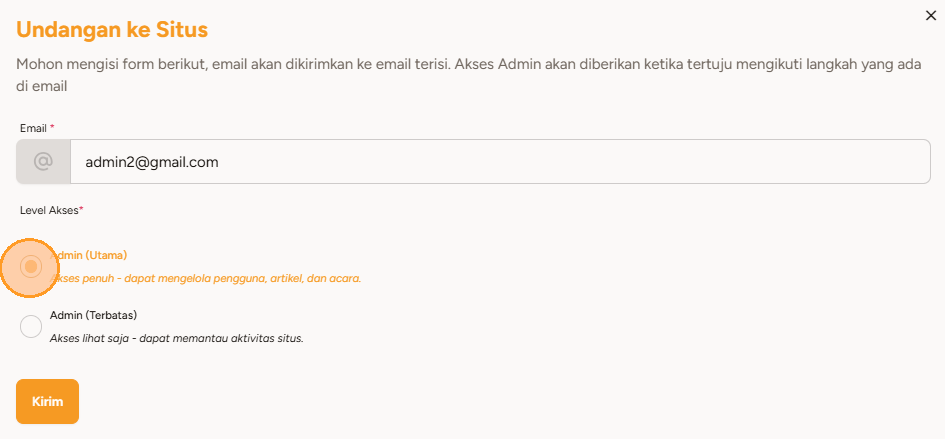Click the "Akses penuh" description text
Image resolution: width=945 pixels, height=439 pixels.
(205, 278)
